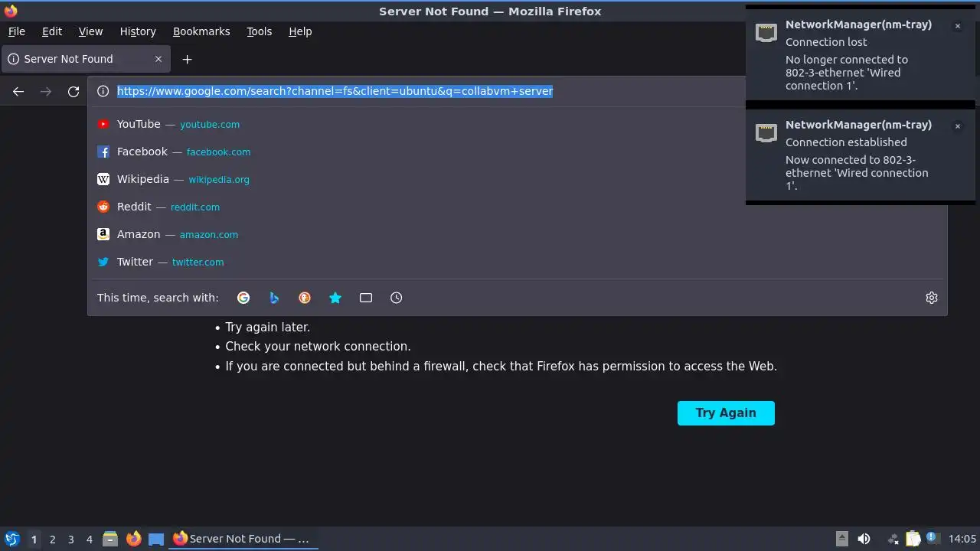Screen dimensions: 980x551
Task: Click the blue show desktop taskbar icon
Action: pyautogui.click(x=156, y=539)
